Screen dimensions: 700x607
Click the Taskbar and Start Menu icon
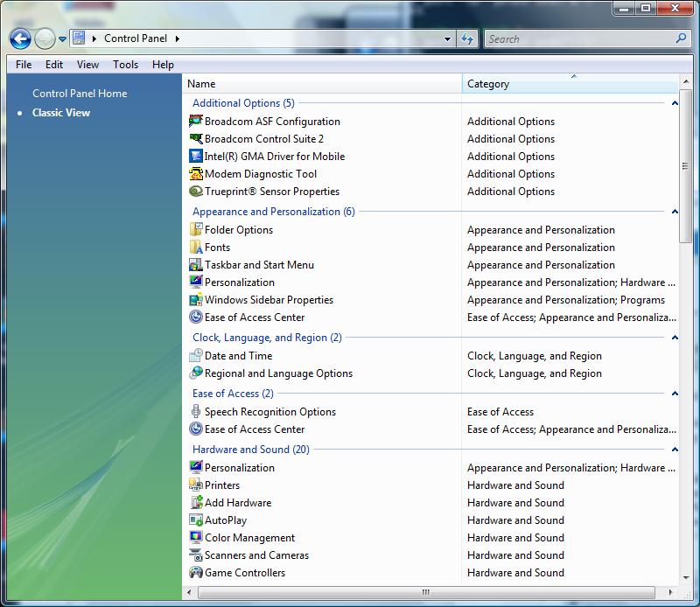click(195, 264)
